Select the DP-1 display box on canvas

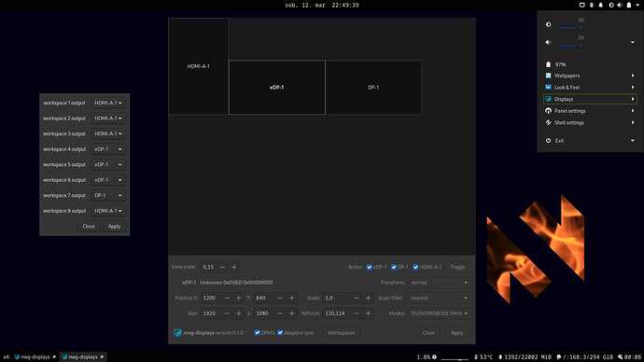[373, 88]
